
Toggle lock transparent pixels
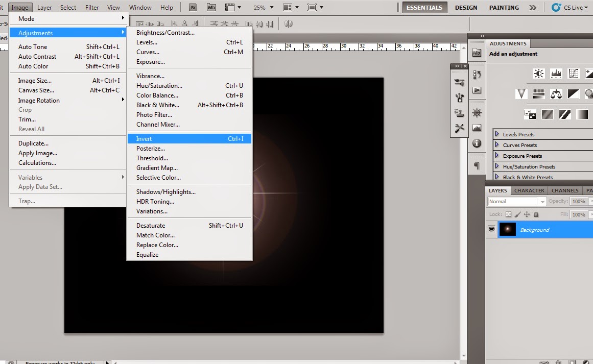(x=508, y=214)
